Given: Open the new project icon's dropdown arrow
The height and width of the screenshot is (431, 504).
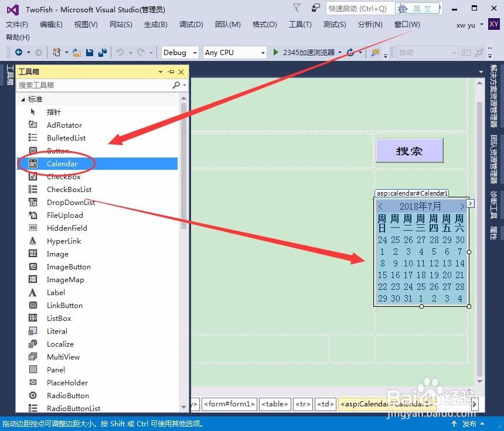Looking at the screenshot, I should (x=67, y=52).
